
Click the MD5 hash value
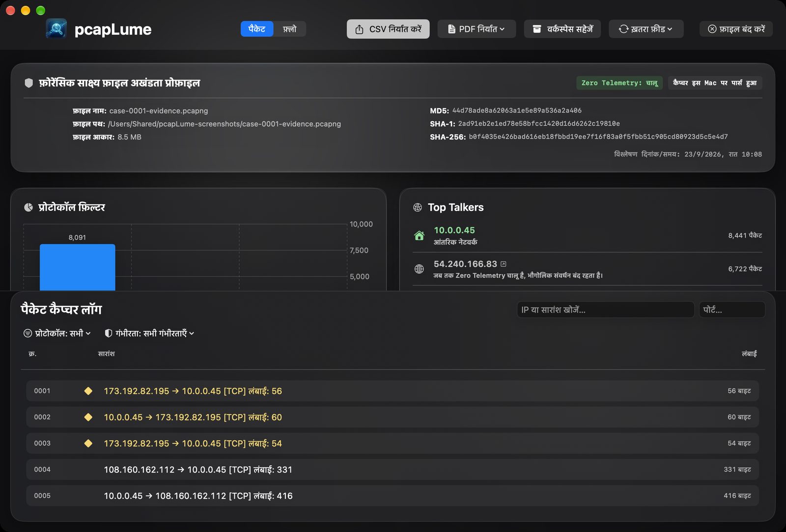pyautogui.click(x=517, y=111)
